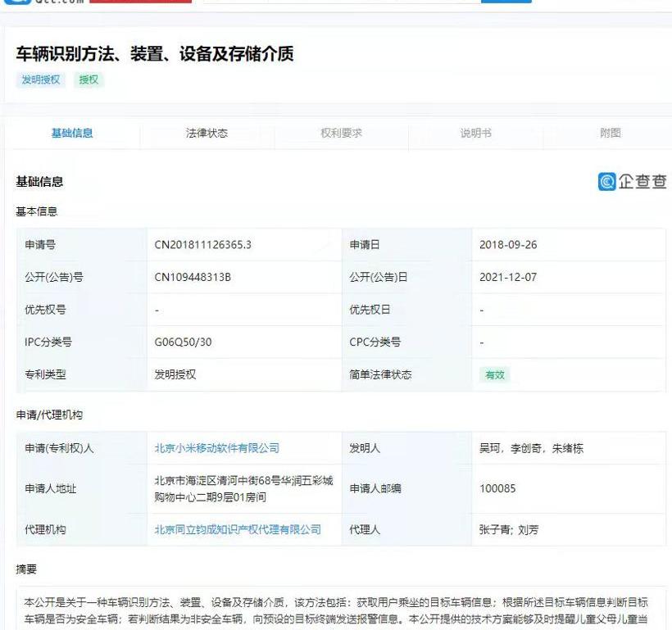
Task: Select application number CN201811126365.3
Action: (x=202, y=245)
